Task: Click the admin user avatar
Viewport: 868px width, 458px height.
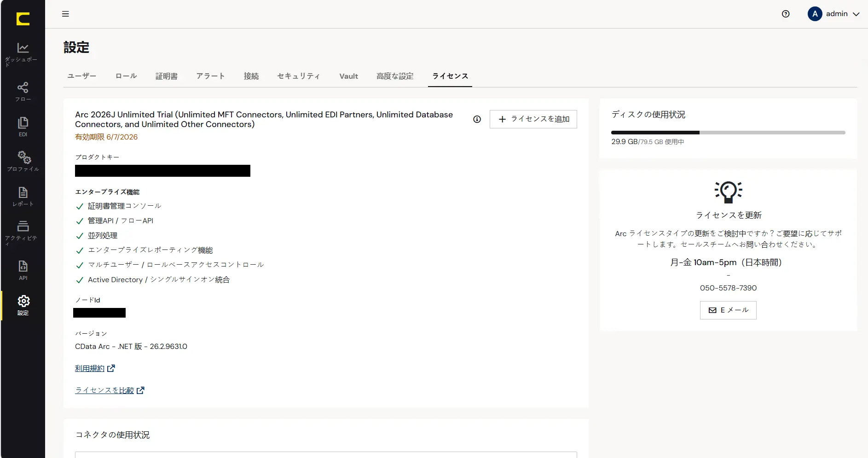Action: pyautogui.click(x=815, y=14)
